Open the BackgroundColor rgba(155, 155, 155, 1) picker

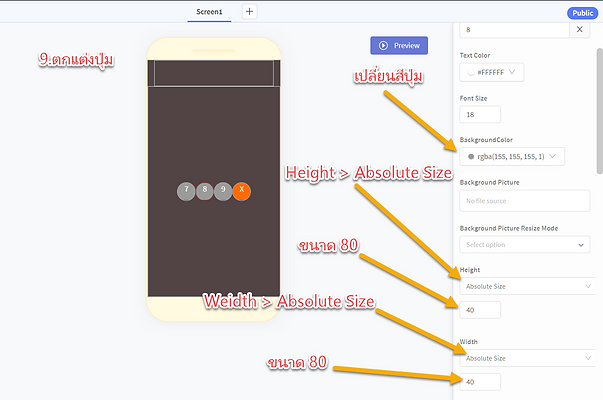click(x=512, y=157)
